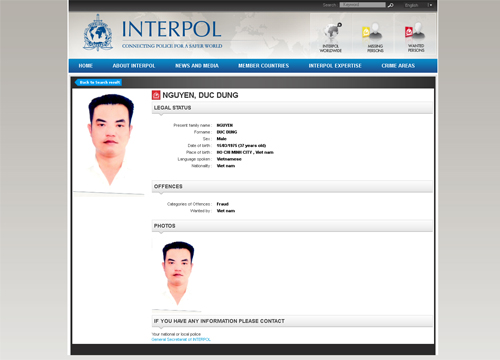
Task: Click the keyword search field
Action: click(x=362, y=5)
